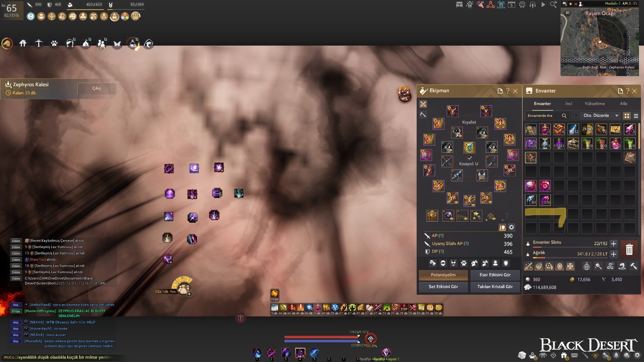Expand Ağırlık limit with plus button
Screen dimensions: 644x362
[x=613, y=254]
